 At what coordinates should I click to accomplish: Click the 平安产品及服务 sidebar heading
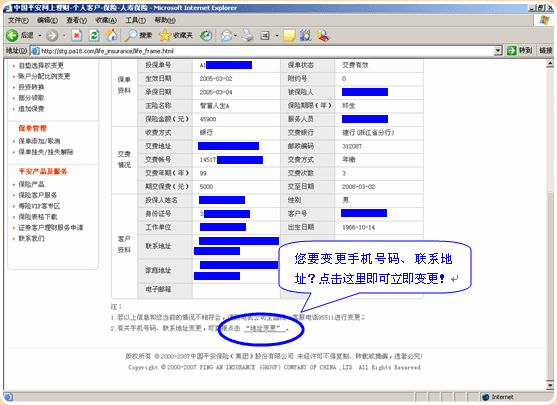(43, 171)
